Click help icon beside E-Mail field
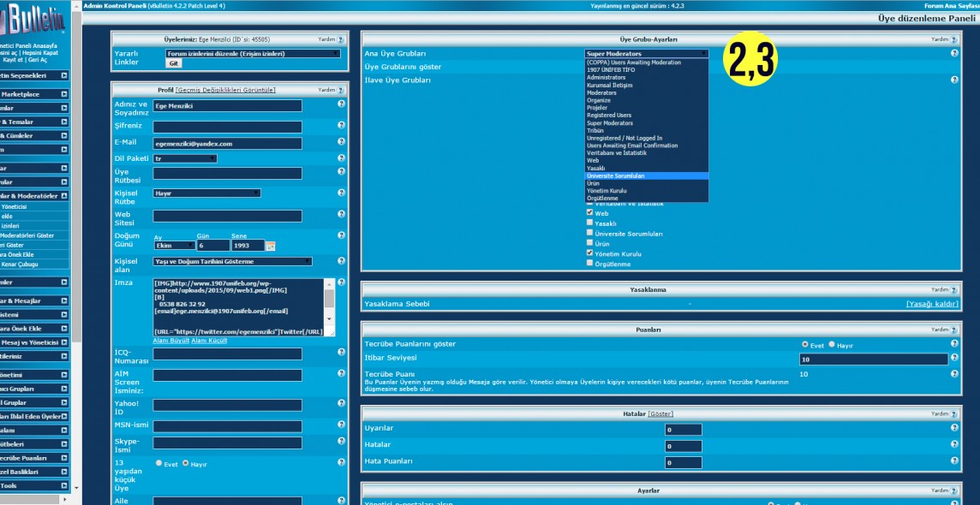The width and height of the screenshot is (980, 505). coord(341,143)
